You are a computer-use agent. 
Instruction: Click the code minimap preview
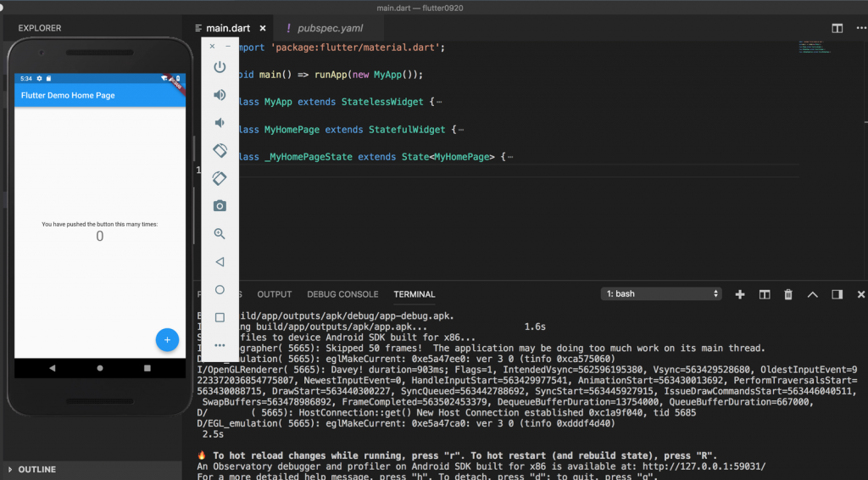815,47
